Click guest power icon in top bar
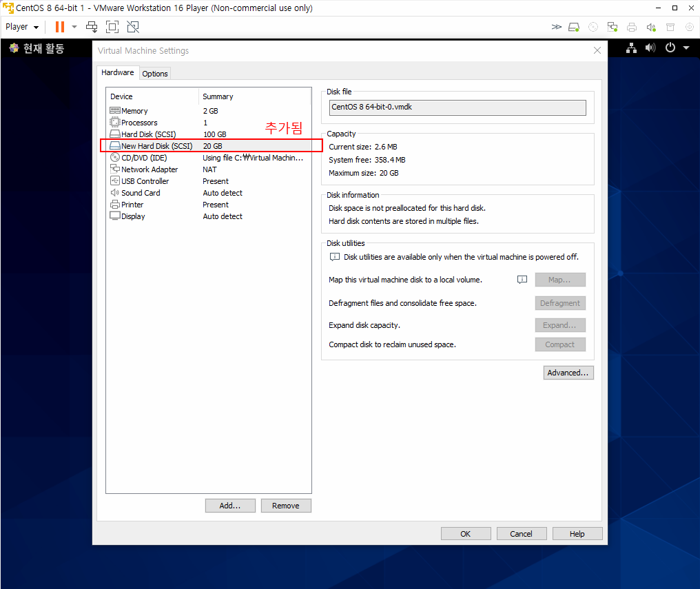The width and height of the screenshot is (700, 589). click(x=670, y=48)
